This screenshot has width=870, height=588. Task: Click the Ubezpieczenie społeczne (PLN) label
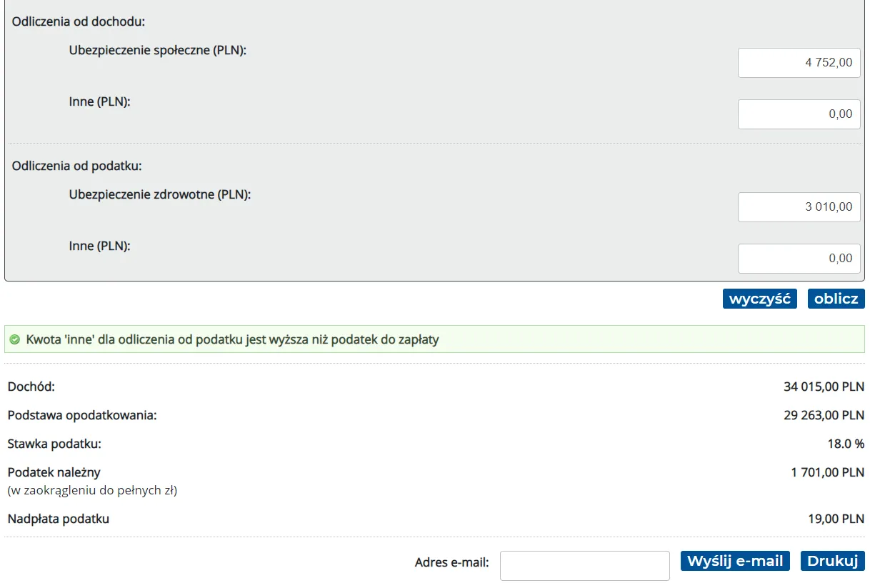(158, 51)
